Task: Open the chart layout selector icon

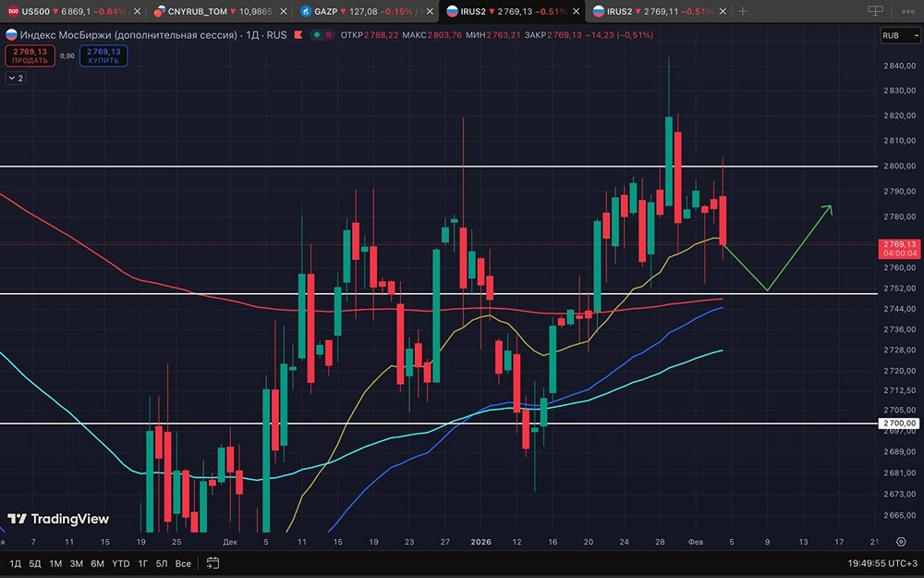Action: (x=876, y=11)
